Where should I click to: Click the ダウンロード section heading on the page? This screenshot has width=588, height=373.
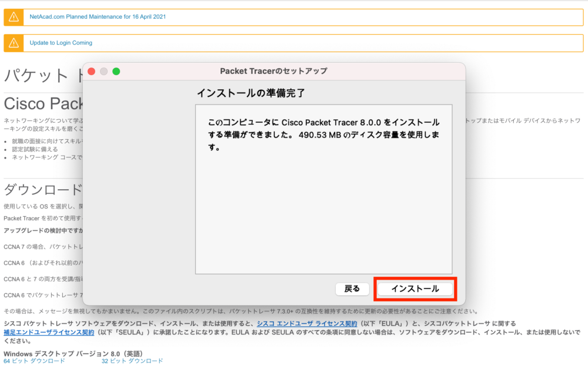point(43,190)
